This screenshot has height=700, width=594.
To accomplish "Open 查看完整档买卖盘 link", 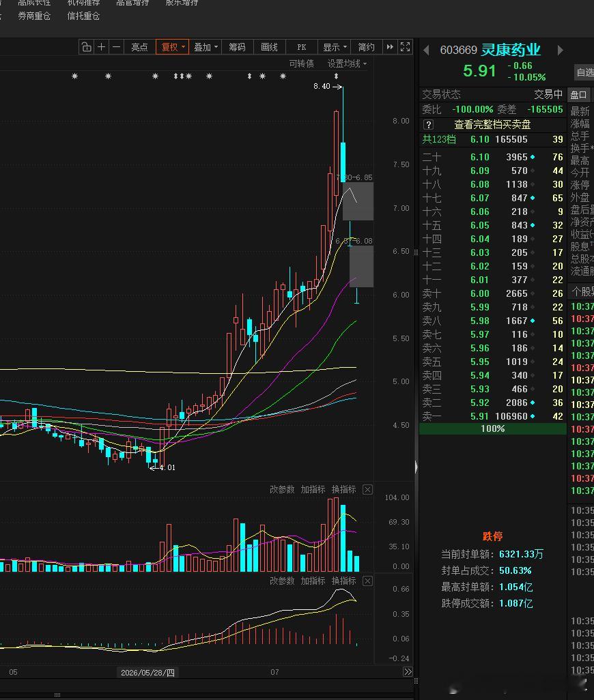I will [492, 125].
